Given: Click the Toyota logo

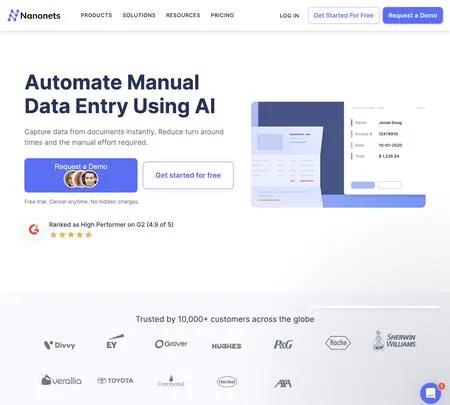Looking at the screenshot, I should point(115,380).
